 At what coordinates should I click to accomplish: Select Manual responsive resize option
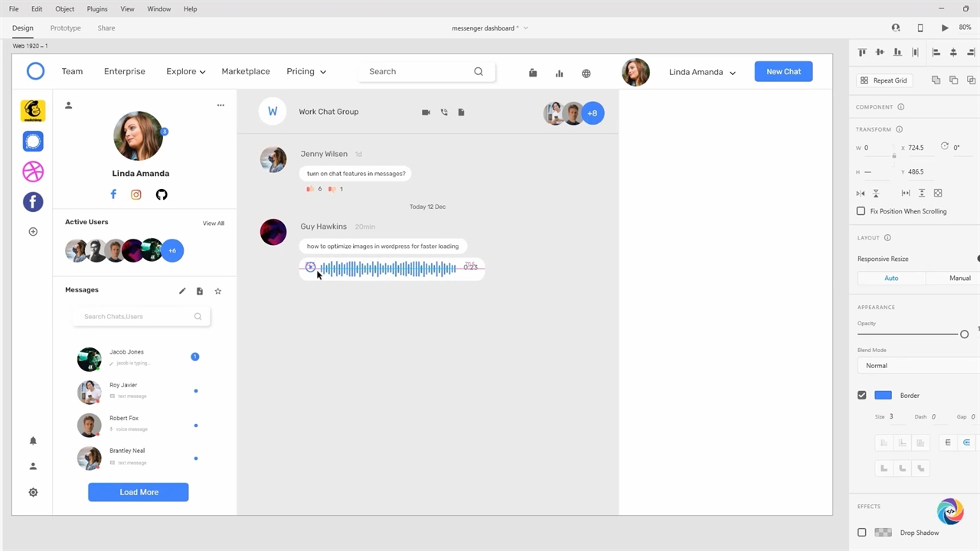tap(959, 279)
